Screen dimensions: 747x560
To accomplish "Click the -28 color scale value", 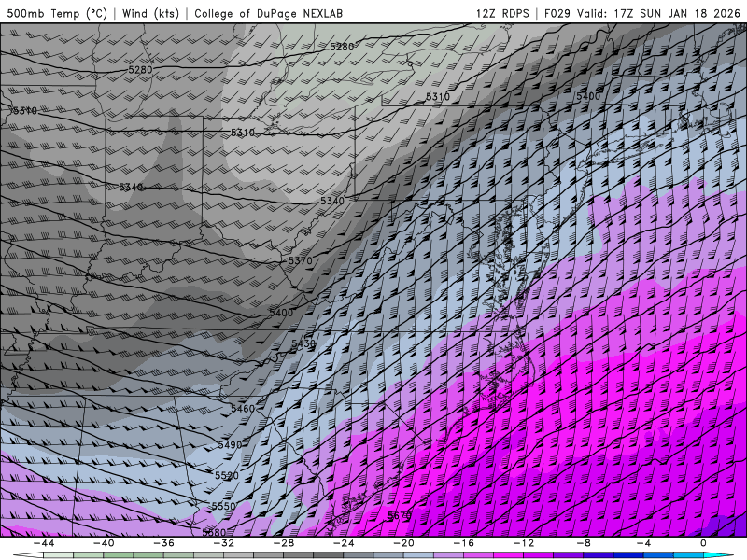I will click(284, 543).
